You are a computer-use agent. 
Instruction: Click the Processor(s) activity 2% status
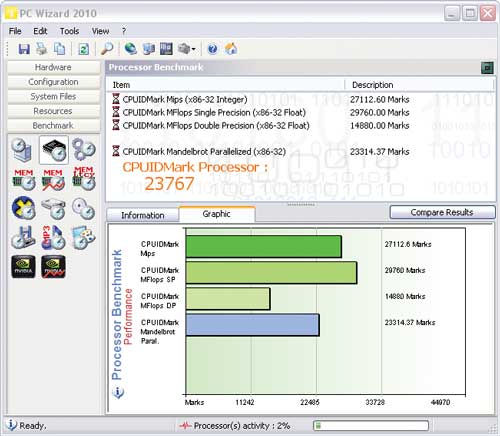235,426
